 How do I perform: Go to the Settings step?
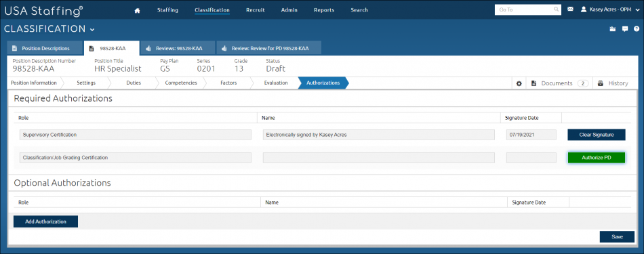(86, 83)
